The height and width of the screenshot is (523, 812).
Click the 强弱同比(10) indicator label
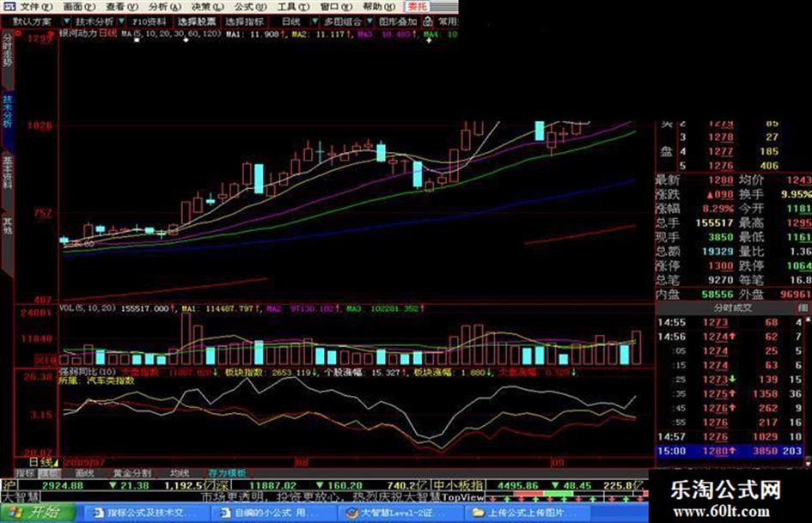click(88, 373)
